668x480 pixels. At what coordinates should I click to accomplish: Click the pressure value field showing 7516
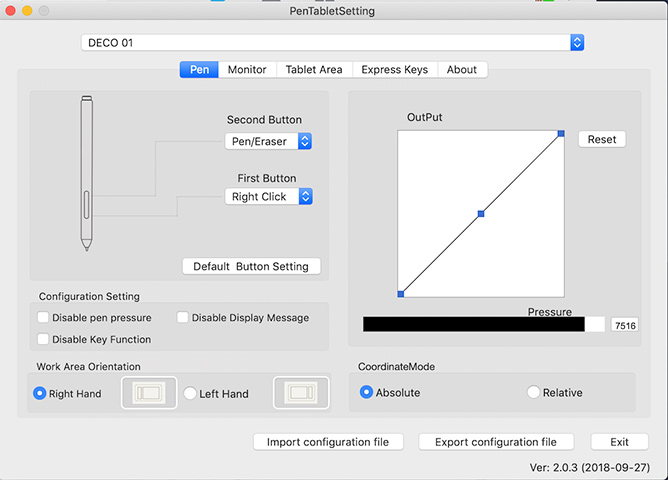(625, 325)
